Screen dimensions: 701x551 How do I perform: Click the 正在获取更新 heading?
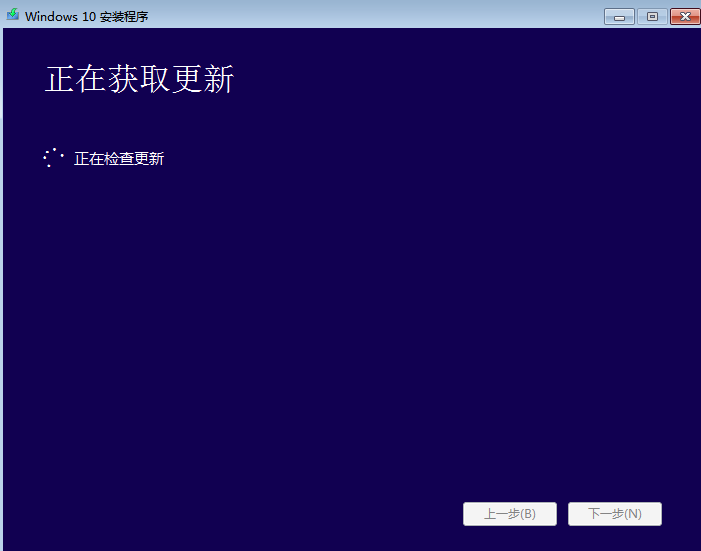[139, 79]
